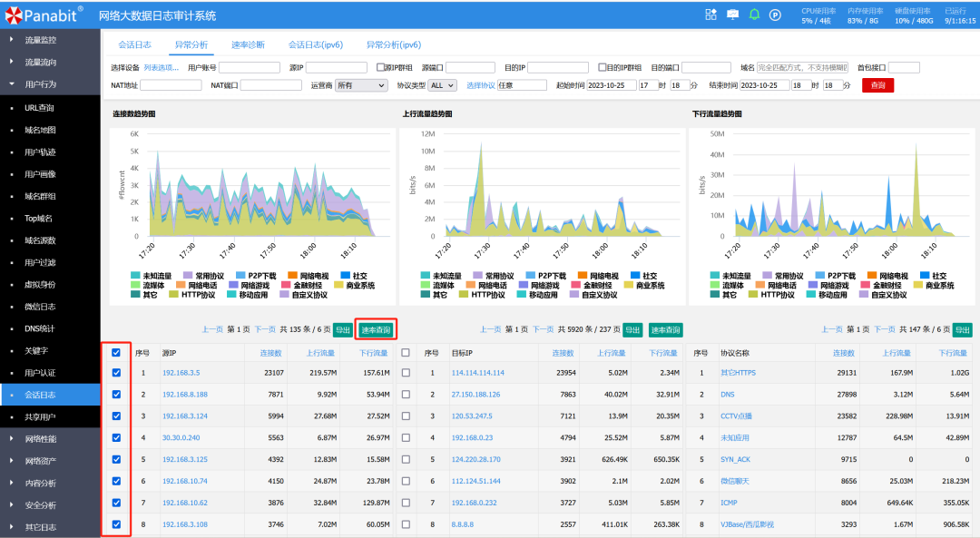This screenshot has width=980, height=538.
Task: Click 网络电视 swatch in 上行流量趋势图 legend
Action: pyautogui.click(x=583, y=276)
